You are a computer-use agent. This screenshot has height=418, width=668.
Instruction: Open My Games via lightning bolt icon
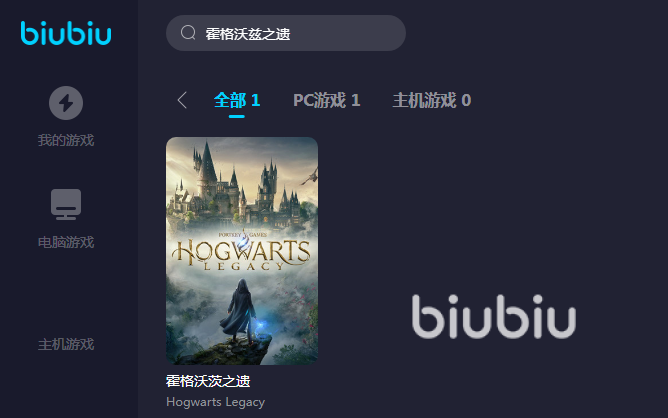(x=66, y=103)
